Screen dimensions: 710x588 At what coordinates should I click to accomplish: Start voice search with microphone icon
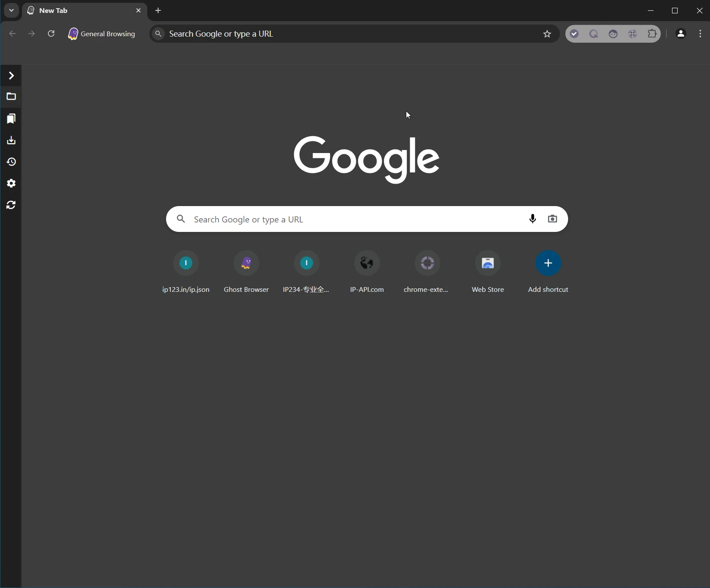(533, 219)
